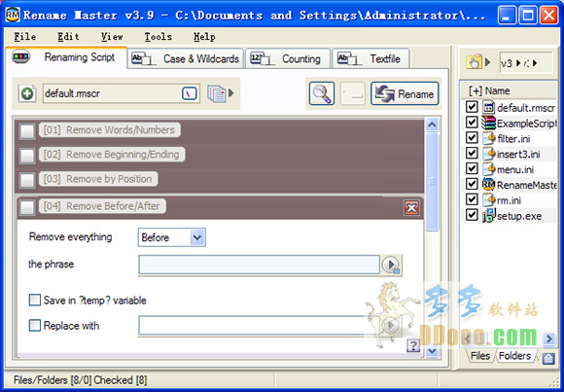Switch to the Counting tab
The image size is (564, 392).
pyautogui.click(x=288, y=58)
